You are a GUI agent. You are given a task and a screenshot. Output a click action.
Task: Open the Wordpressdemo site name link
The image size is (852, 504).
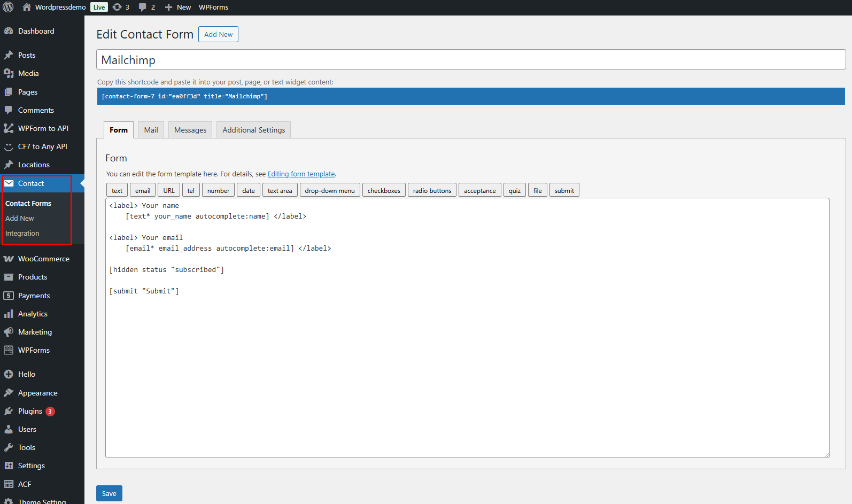[x=60, y=7]
